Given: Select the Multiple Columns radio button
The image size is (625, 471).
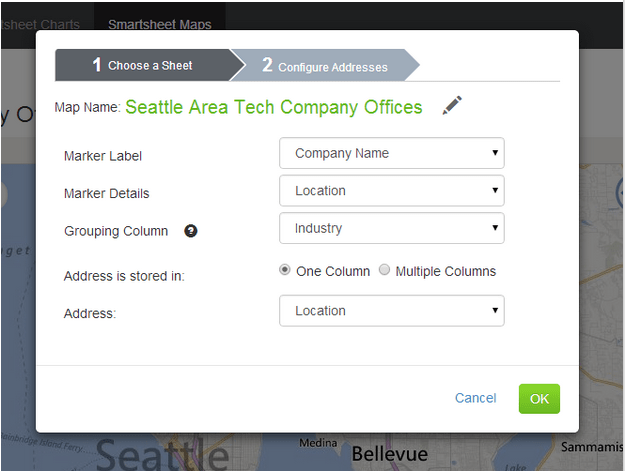Looking at the screenshot, I should pyautogui.click(x=385, y=270).
